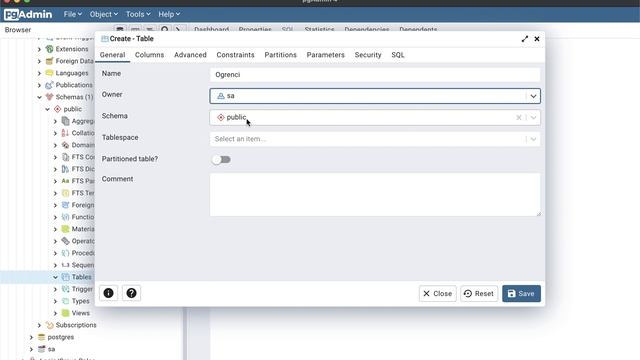
Task: Click the Name field containing Ogrenci
Action: tap(375, 75)
